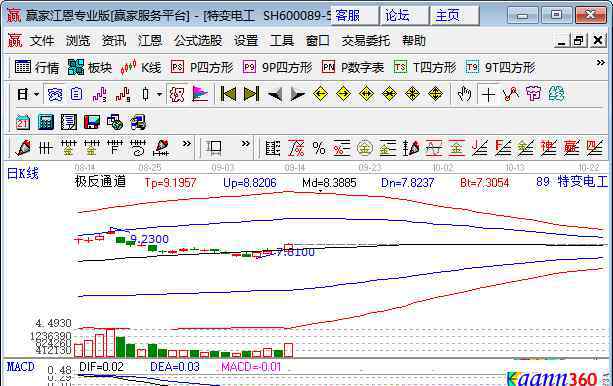Open the candlestick style dropdown arrow
Screen dimensions: 613x386
pos(159,94)
